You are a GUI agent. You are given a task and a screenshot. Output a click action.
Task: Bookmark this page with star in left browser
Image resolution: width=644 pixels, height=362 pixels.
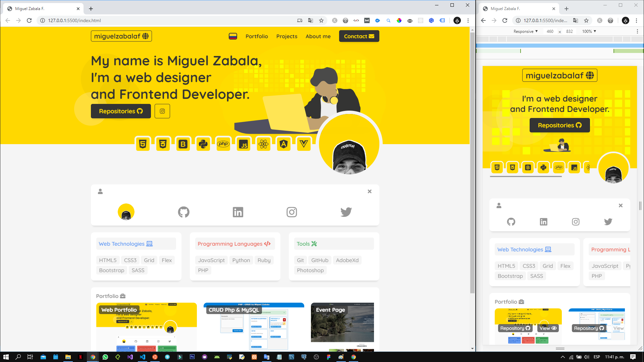pos(321,20)
